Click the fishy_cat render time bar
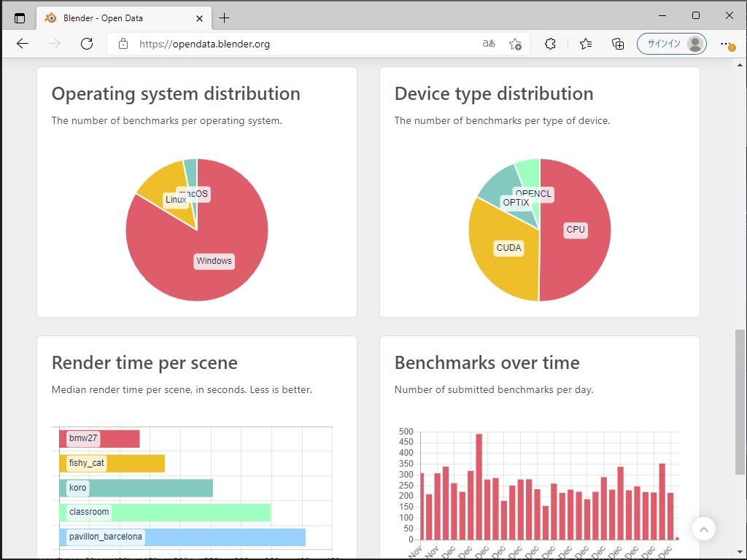The height and width of the screenshot is (560, 747). tap(112, 463)
